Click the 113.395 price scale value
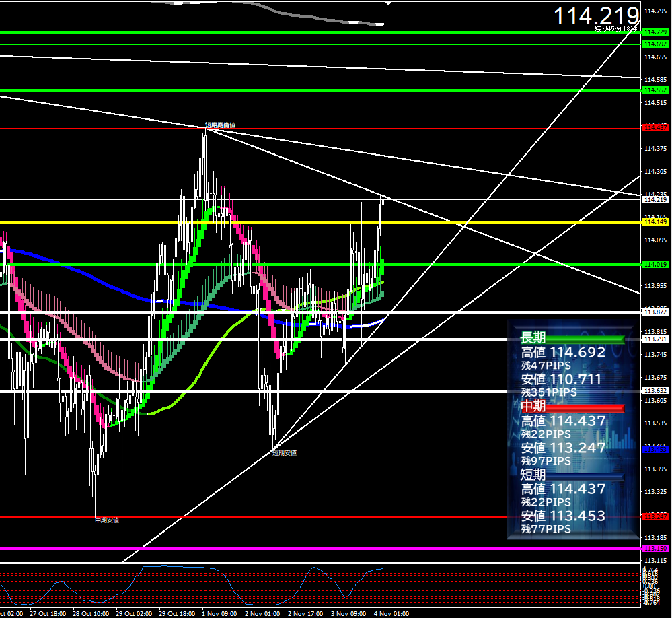This screenshot has height=618, width=672. tap(655, 469)
